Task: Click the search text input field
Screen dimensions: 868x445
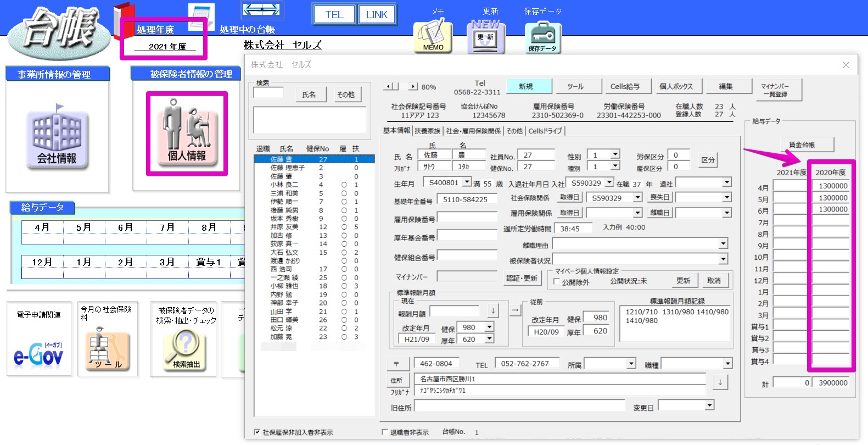Action: (x=268, y=92)
